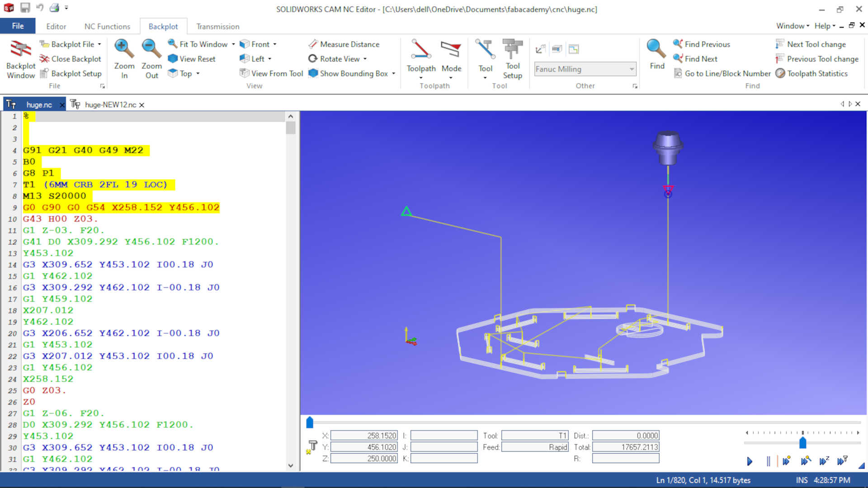Open the Tool Setup dialog

coord(513,58)
